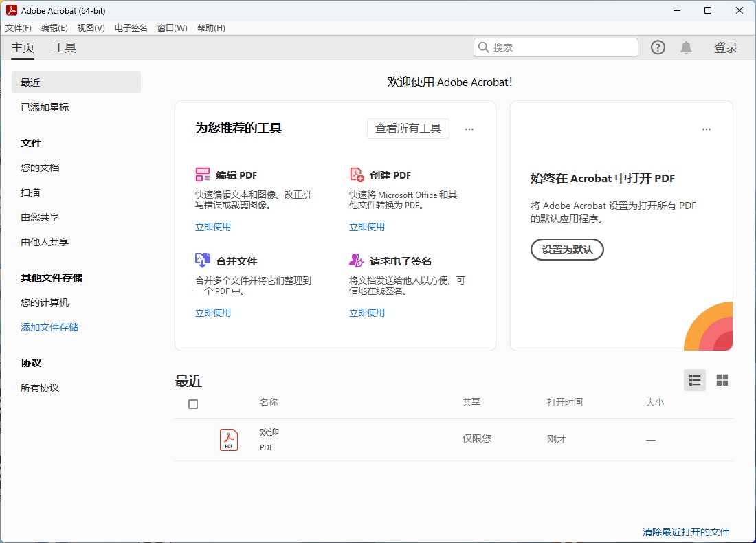Open the overflow menu on the Acrobat default card
Viewport: 756px width, 543px height.
tap(707, 129)
